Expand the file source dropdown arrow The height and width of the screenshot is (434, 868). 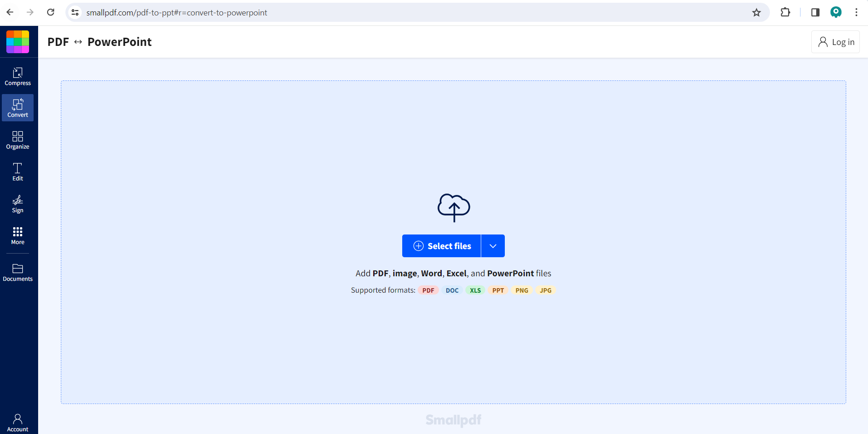(493, 246)
